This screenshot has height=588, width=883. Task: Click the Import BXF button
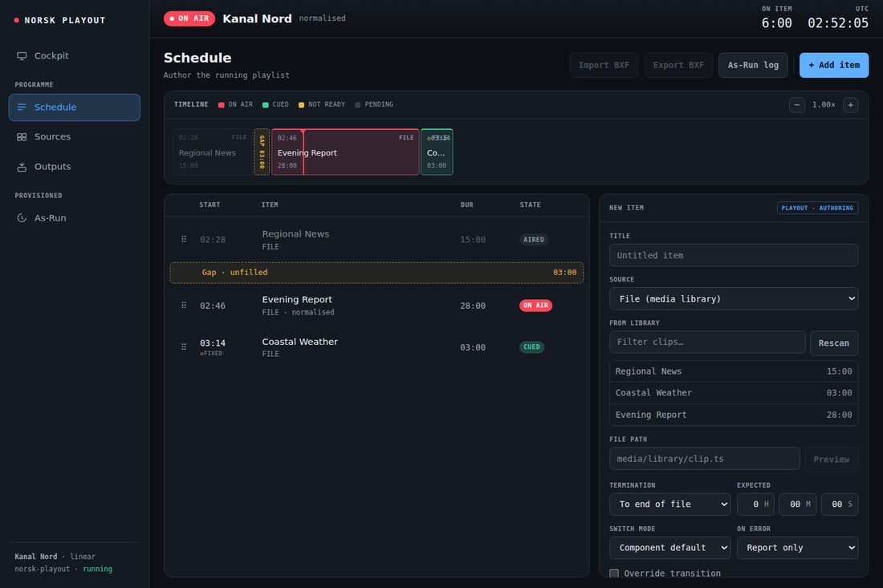(x=604, y=65)
